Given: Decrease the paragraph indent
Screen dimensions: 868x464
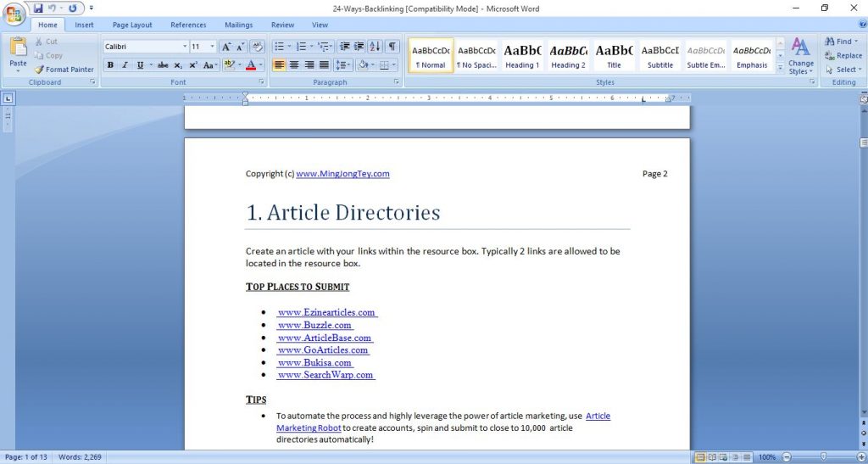Looking at the screenshot, I should pyautogui.click(x=344, y=47).
